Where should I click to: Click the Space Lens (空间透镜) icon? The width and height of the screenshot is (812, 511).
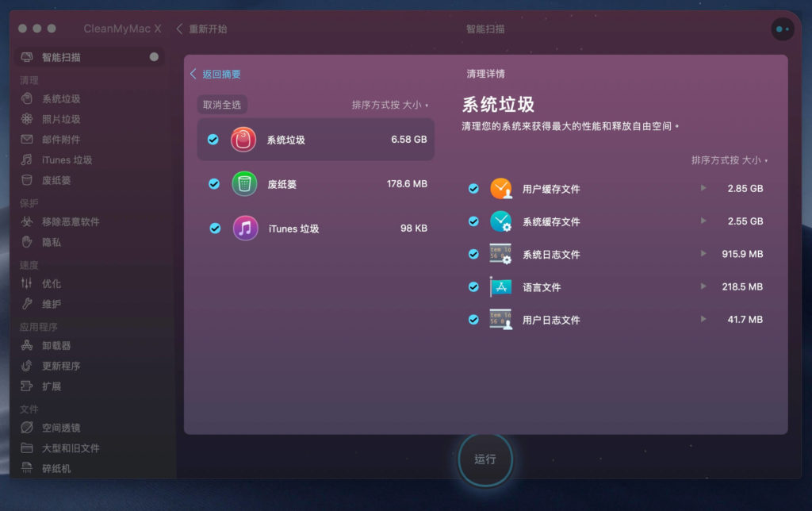tap(27, 427)
